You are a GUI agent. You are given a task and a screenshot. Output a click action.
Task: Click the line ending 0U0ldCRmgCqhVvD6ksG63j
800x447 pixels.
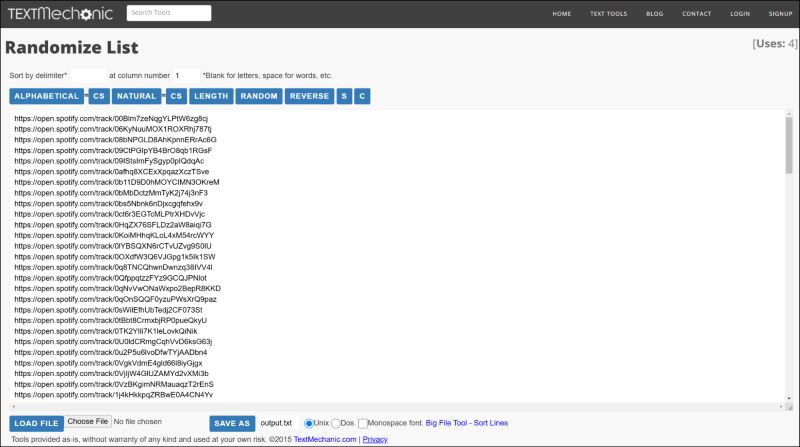[113, 342]
